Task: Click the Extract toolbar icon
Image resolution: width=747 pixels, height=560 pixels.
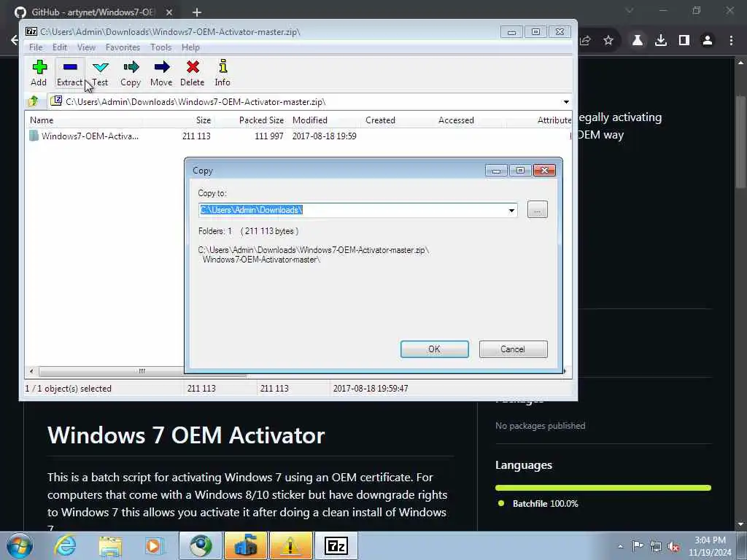Action: (69, 72)
